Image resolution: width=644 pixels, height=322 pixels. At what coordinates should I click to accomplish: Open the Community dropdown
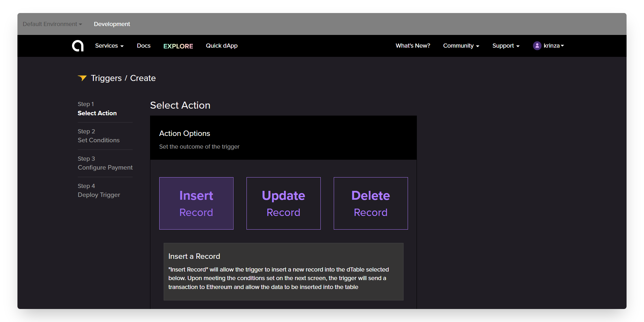click(461, 46)
